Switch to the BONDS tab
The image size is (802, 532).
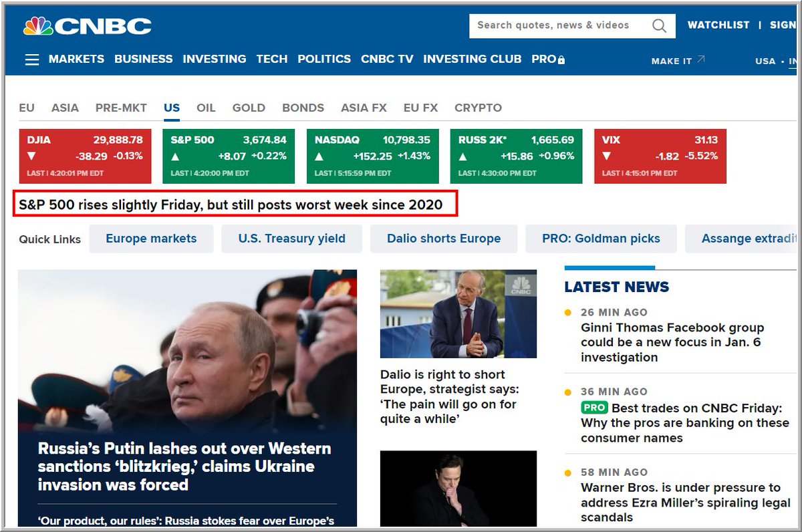[303, 108]
